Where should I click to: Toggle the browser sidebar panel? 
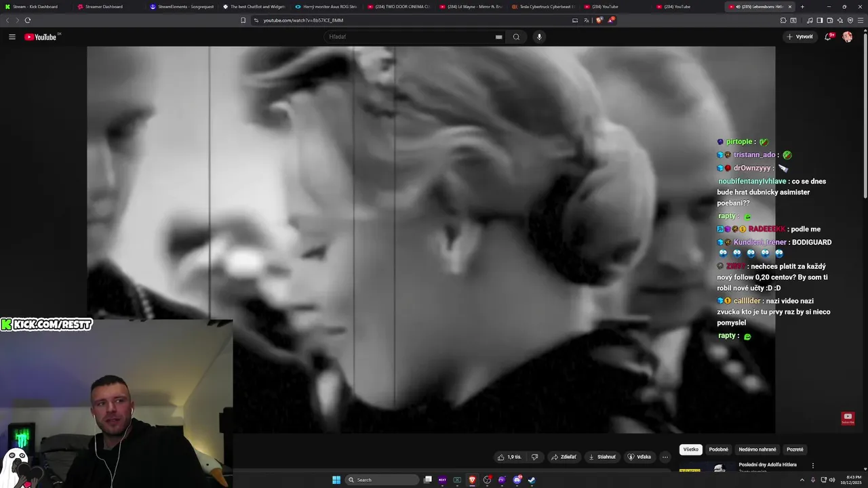coord(820,20)
